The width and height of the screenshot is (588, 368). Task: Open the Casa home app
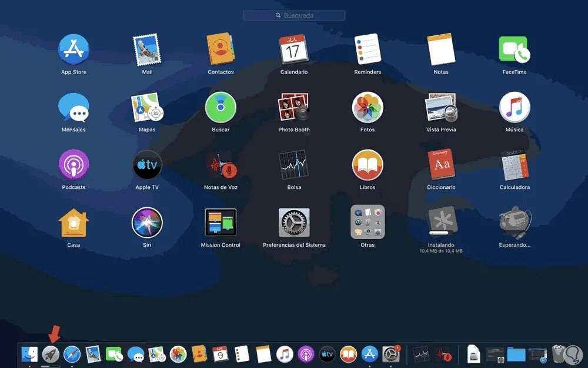(73, 224)
